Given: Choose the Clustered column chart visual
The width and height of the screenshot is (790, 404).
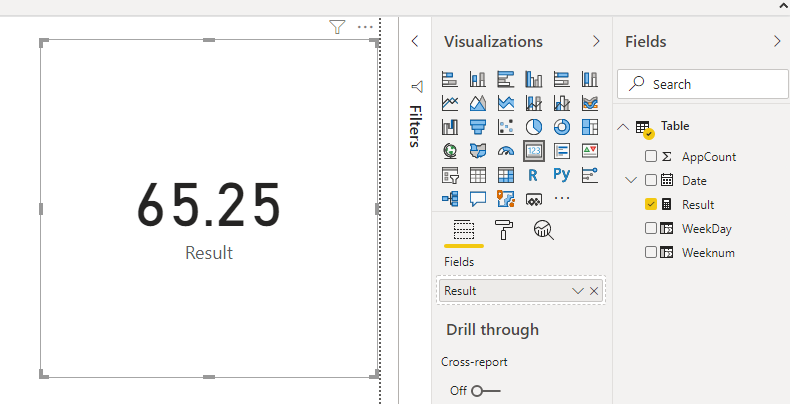Looking at the screenshot, I should click(534, 79).
